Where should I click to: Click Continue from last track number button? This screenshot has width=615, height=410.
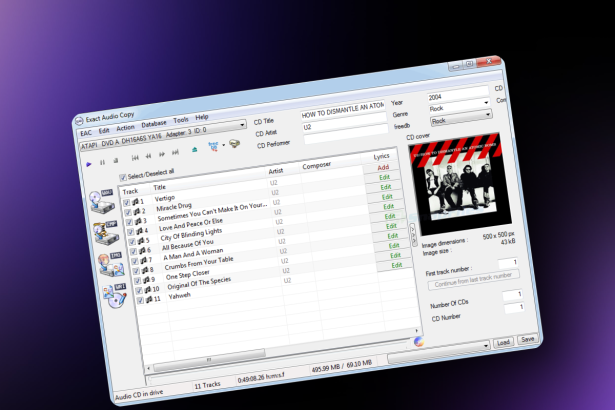coord(473,279)
